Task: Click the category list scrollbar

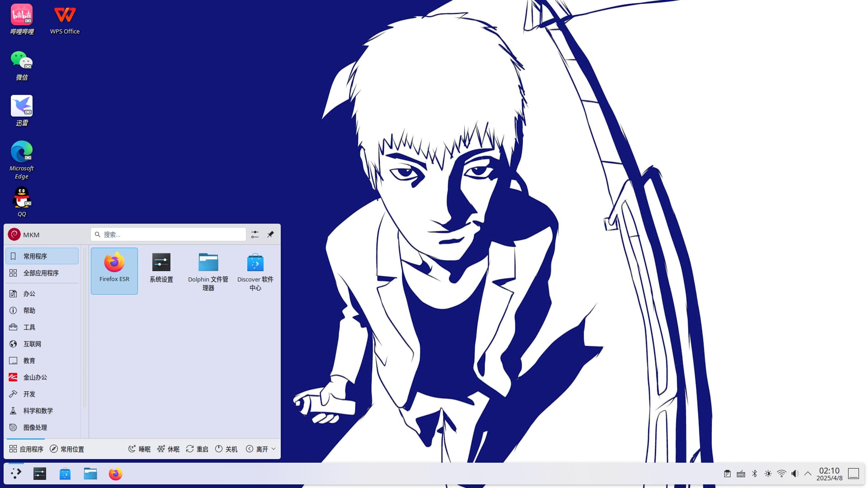Action: click(x=84, y=327)
